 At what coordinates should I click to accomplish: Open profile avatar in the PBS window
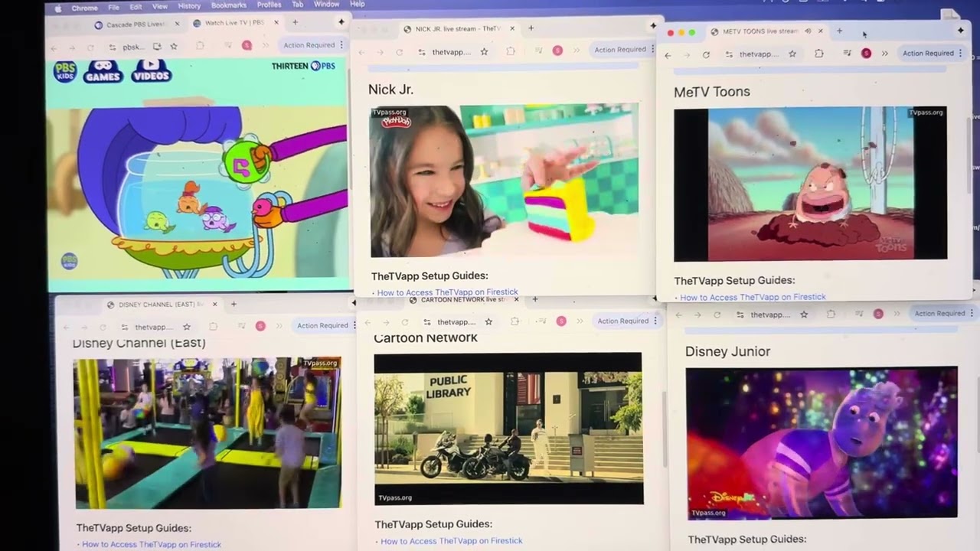click(247, 46)
